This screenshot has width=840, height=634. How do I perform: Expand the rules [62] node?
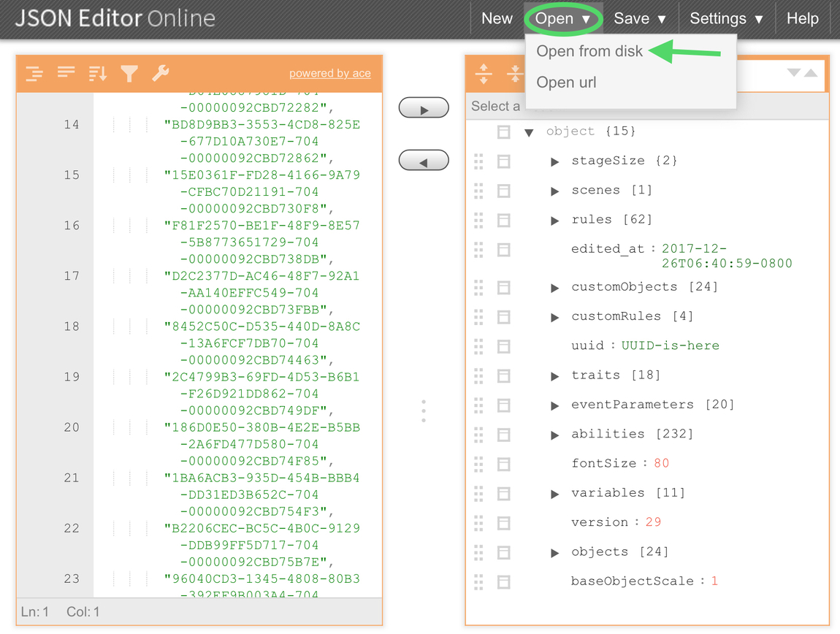(554, 221)
